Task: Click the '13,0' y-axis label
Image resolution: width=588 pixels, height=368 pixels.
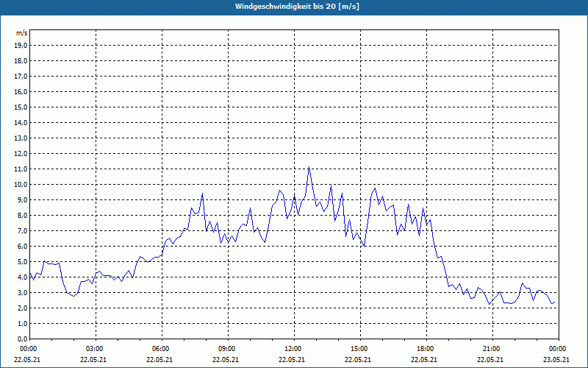Action: click(21, 138)
